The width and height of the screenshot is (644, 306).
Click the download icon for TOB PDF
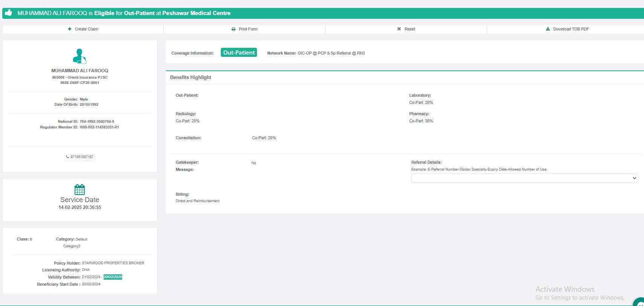tap(548, 29)
